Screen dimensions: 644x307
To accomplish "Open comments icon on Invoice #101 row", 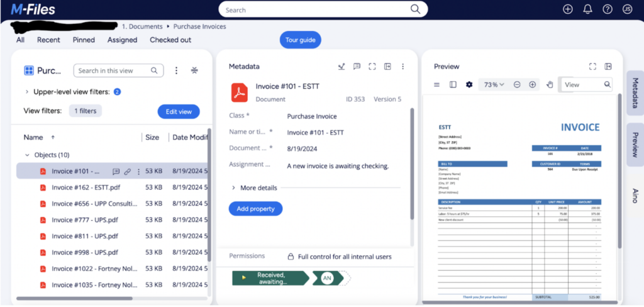I will pos(116,171).
